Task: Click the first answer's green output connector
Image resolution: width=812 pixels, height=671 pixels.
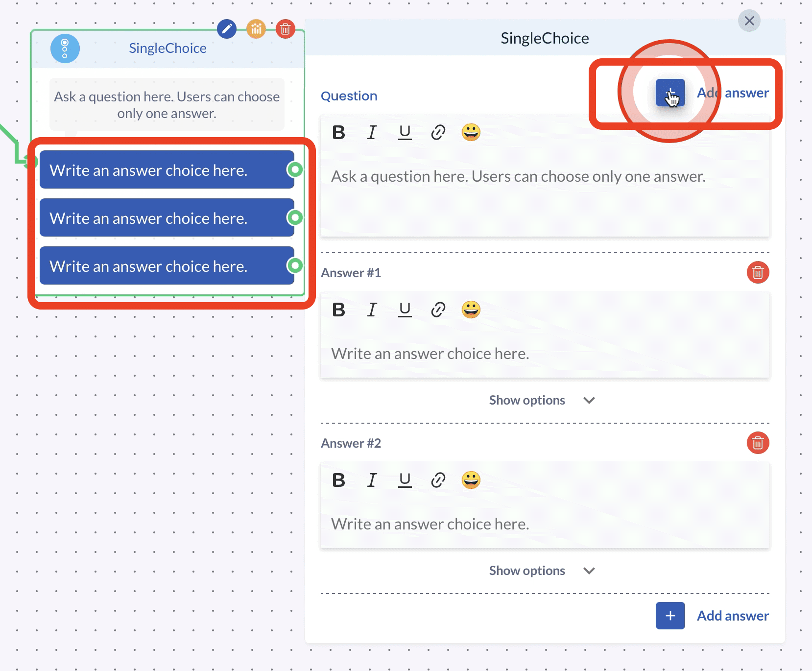Action: point(295,169)
